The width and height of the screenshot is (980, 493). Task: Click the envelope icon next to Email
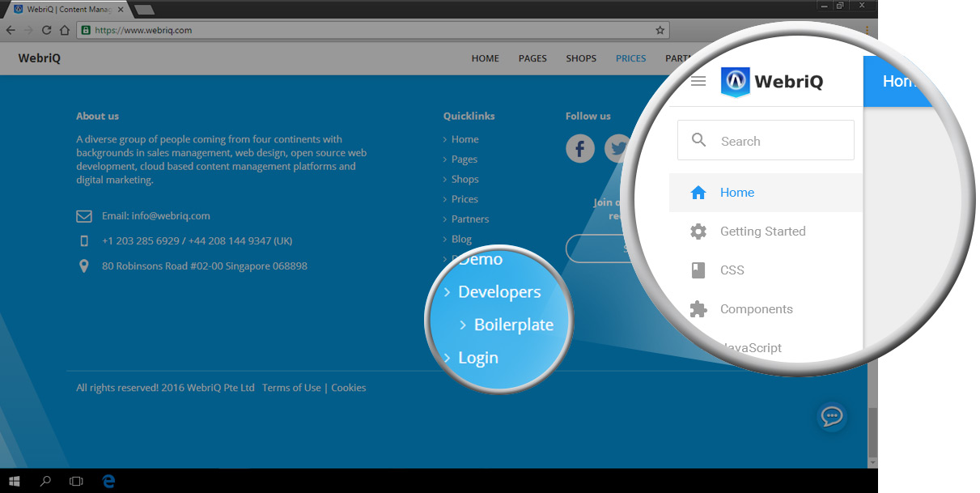click(x=84, y=216)
